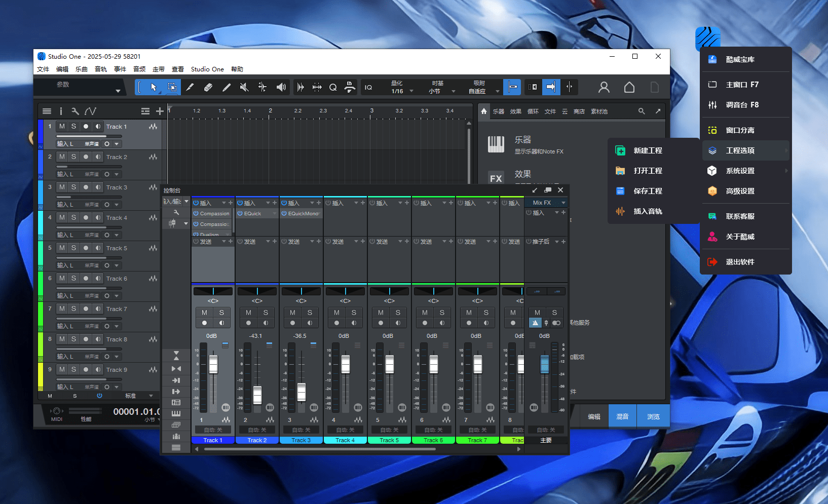Solo Track 2 in arrange view
Image resolution: width=828 pixels, height=504 pixels.
pos(74,157)
